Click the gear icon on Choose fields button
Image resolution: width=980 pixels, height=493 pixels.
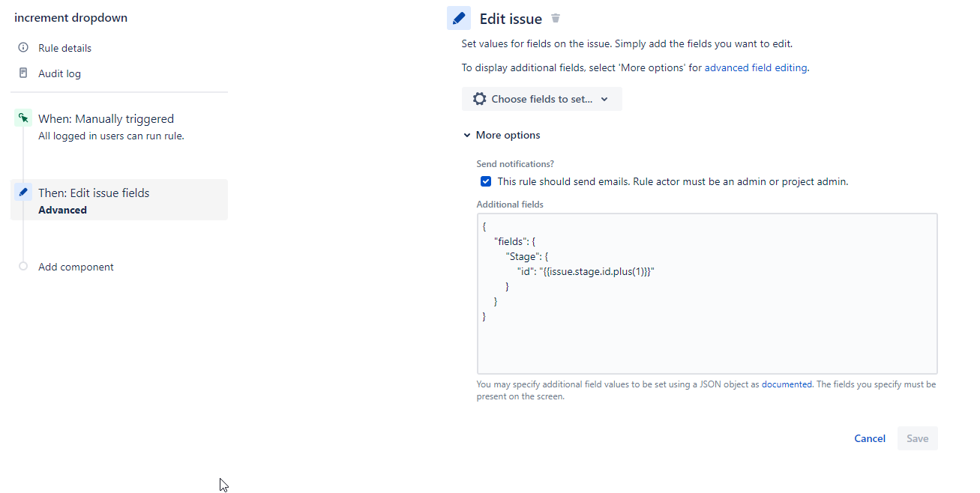478,98
